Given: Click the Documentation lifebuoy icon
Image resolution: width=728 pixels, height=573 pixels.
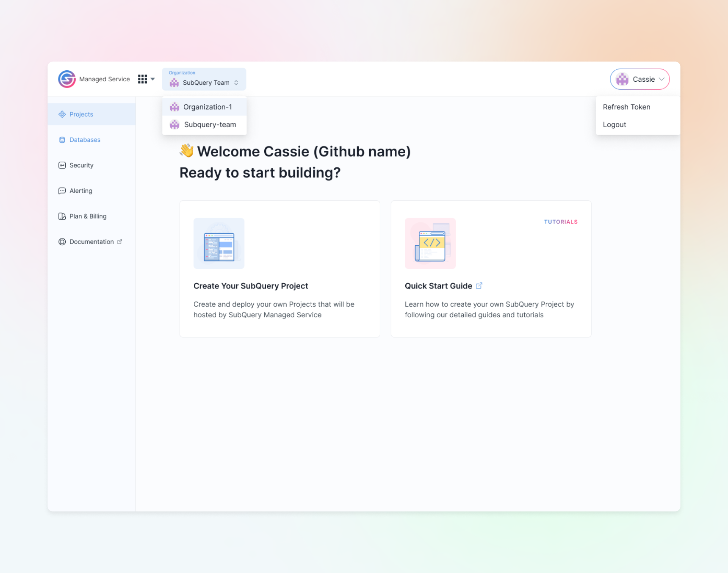Looking at the screenshot, I should pos(62,241).
